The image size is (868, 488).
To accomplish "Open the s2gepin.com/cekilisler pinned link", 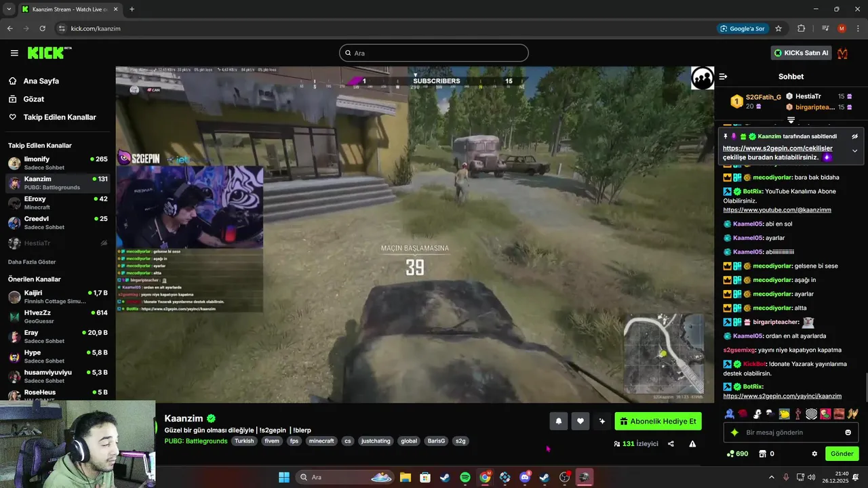I will [777, 148].
